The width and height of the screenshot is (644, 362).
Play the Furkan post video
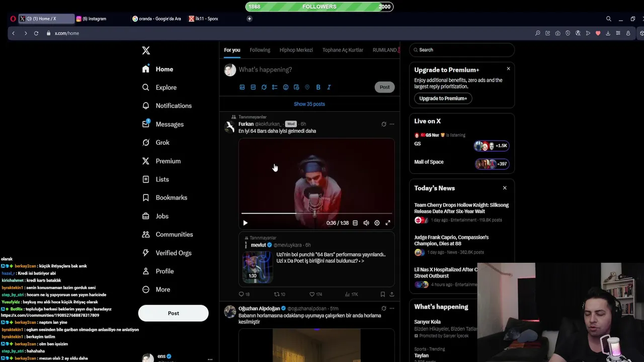coord(246,223)
